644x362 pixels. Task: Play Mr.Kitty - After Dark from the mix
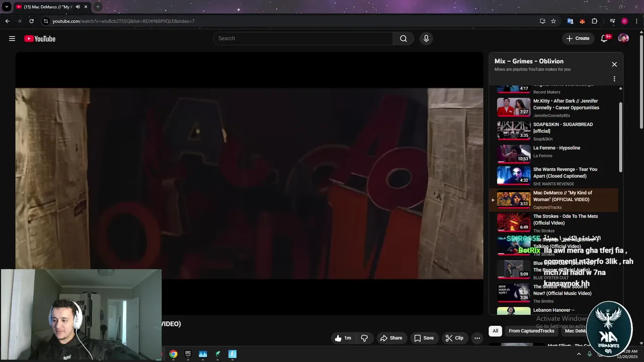[553, 108]
